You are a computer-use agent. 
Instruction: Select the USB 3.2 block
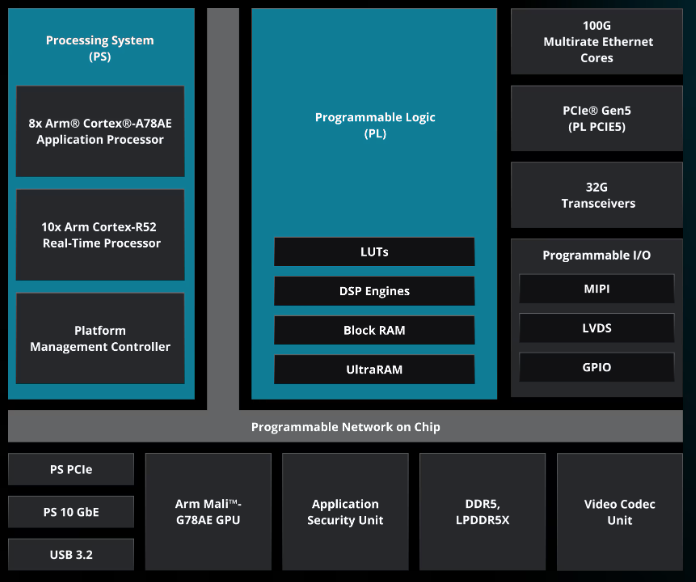[71, 554]
